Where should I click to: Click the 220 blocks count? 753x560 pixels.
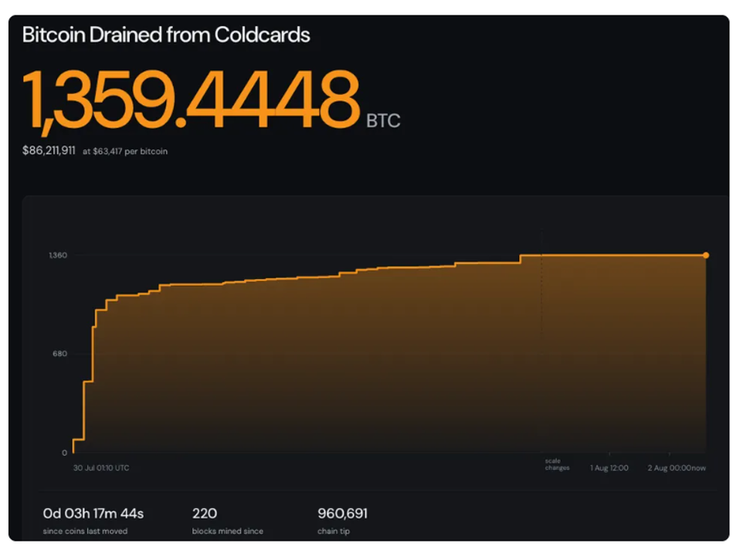[x=205, y=514]
